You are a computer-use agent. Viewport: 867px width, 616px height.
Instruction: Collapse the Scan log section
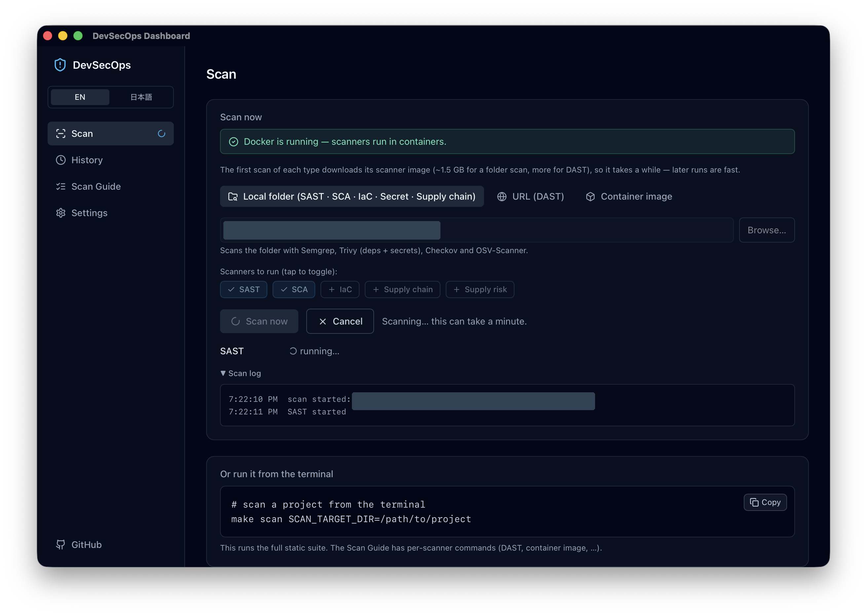pyautogui.click(x=241, y=373)
